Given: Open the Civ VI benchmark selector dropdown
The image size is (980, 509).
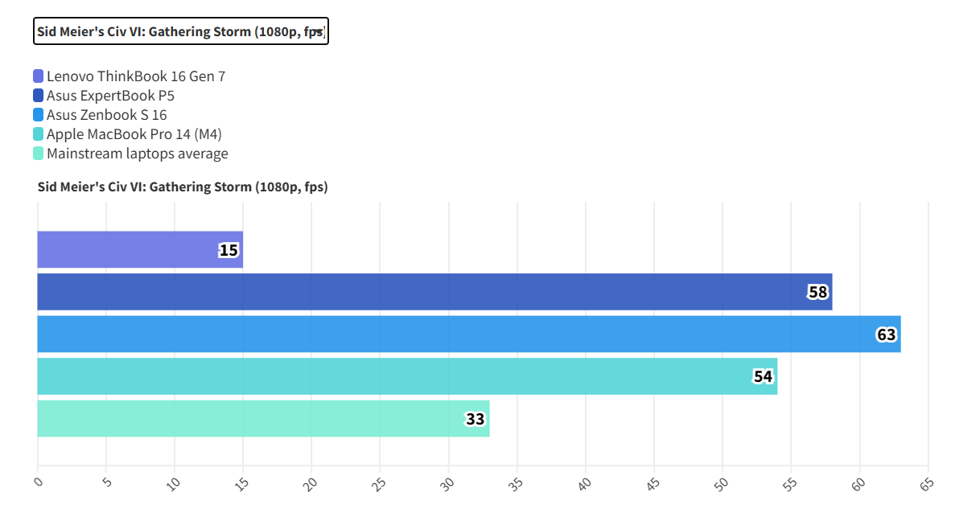Looking at the screenshot, I should click(x=181, y=32).
